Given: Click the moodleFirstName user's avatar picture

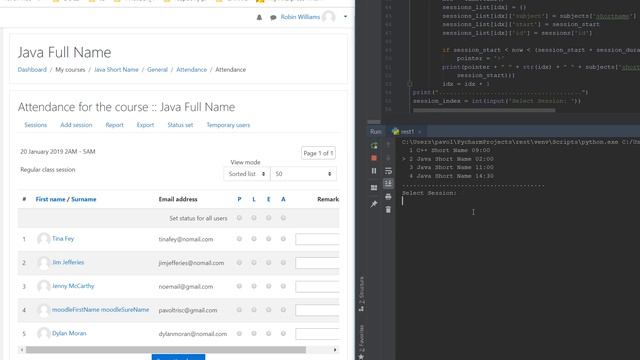Looking at the screenshot, I should pos(44,310).
